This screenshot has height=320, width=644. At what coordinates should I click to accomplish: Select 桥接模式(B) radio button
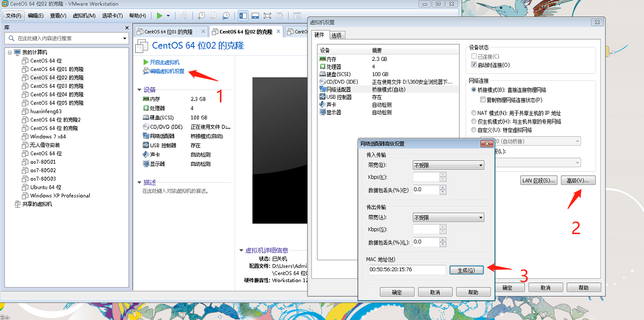474,90
